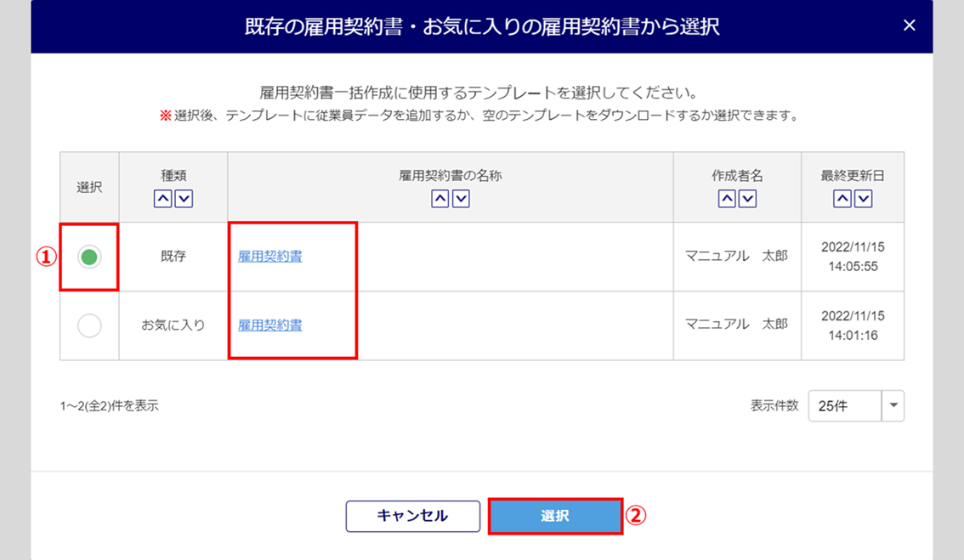Click the お気に入り type cell
This screenshot has width=964, height=560.
click(x=173, y=325)
